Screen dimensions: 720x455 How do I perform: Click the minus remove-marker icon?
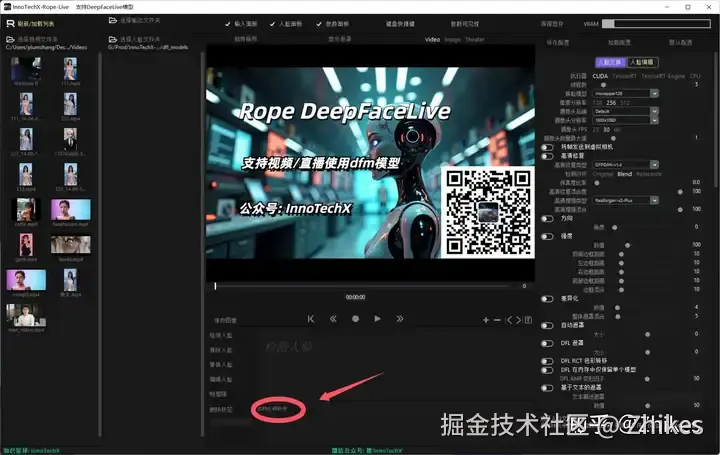[497, 320]
